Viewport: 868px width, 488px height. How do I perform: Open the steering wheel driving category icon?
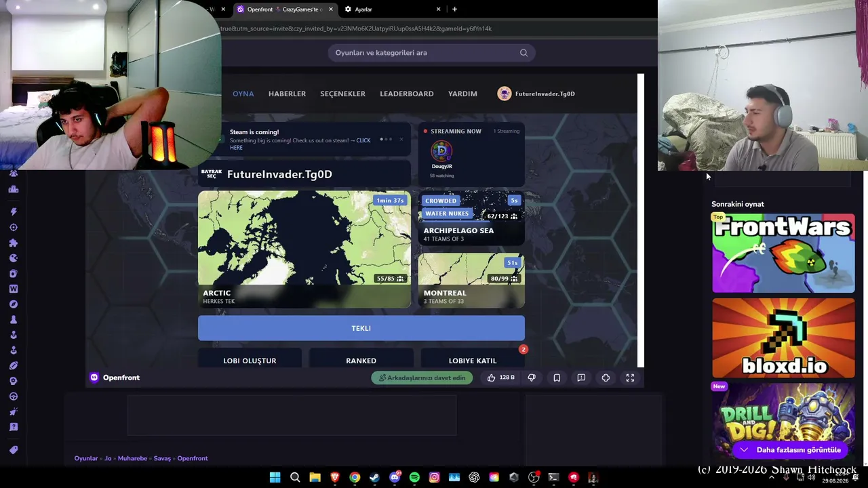coord(14,396)
